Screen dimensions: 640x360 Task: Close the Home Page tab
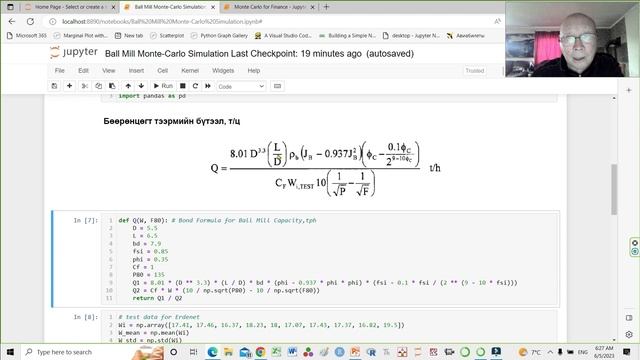[113, 7]
